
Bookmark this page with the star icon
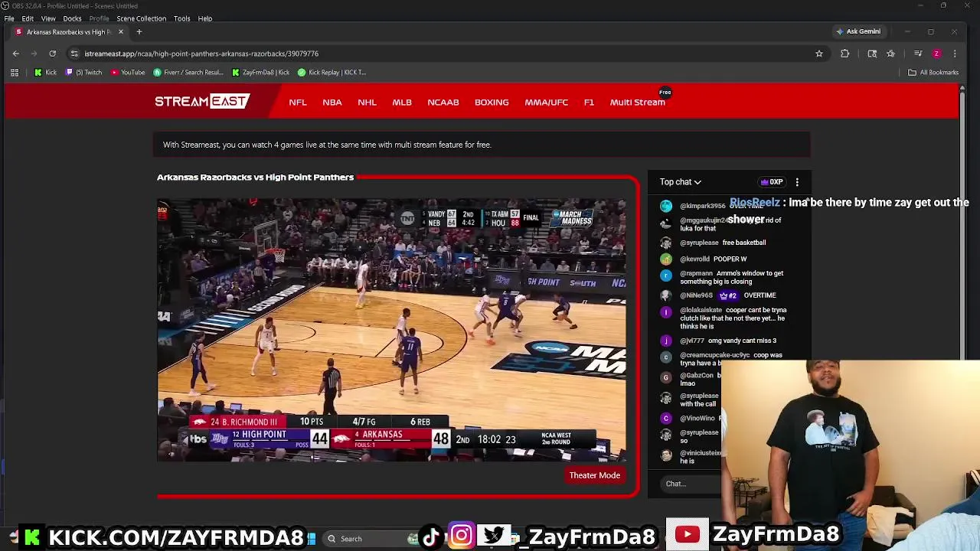pyautogui.click(x=818, y=54)
